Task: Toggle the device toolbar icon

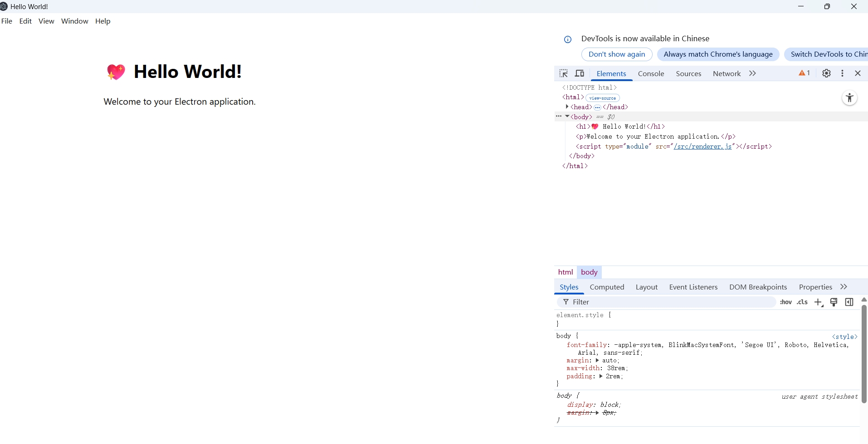Action: 580,73
